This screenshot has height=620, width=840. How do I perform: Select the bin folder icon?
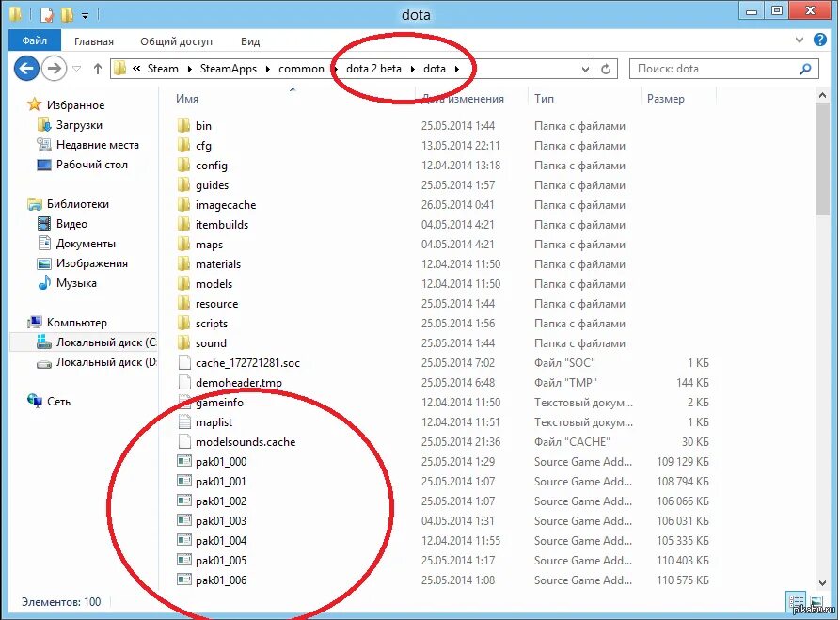183,125
